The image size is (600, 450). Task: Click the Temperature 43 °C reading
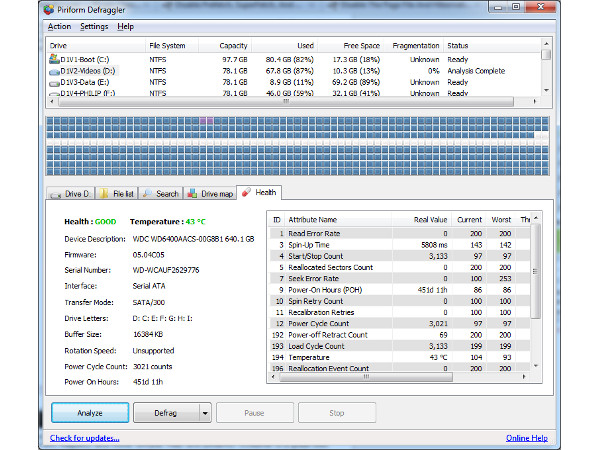tap(168, 222)
